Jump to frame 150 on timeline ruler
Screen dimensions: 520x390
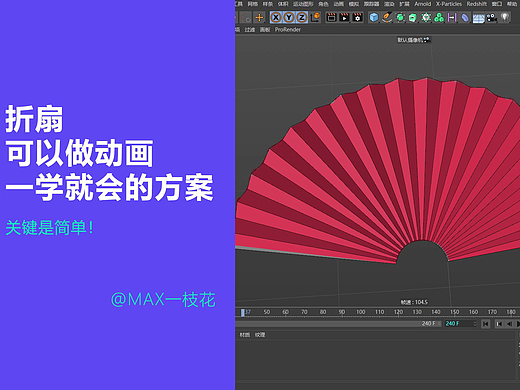tap(455, 312)
